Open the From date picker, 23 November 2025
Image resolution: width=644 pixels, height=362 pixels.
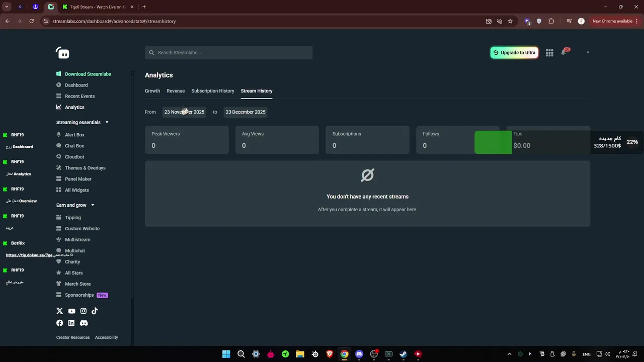(184, 112)
